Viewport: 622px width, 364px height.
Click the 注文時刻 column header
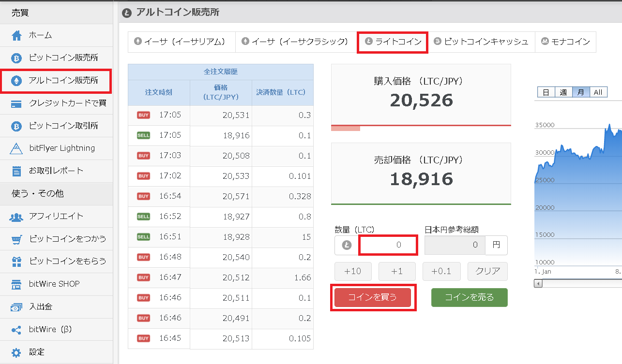(159, 92)
